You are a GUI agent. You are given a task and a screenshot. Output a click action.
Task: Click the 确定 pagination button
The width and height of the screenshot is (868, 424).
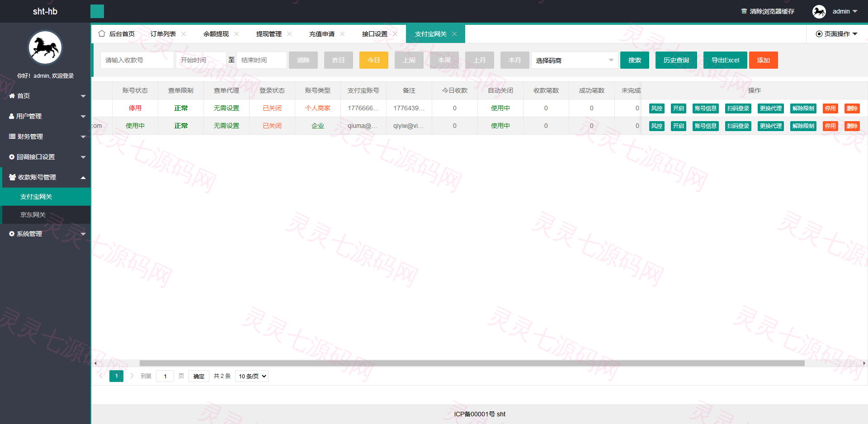pos(199,376)
